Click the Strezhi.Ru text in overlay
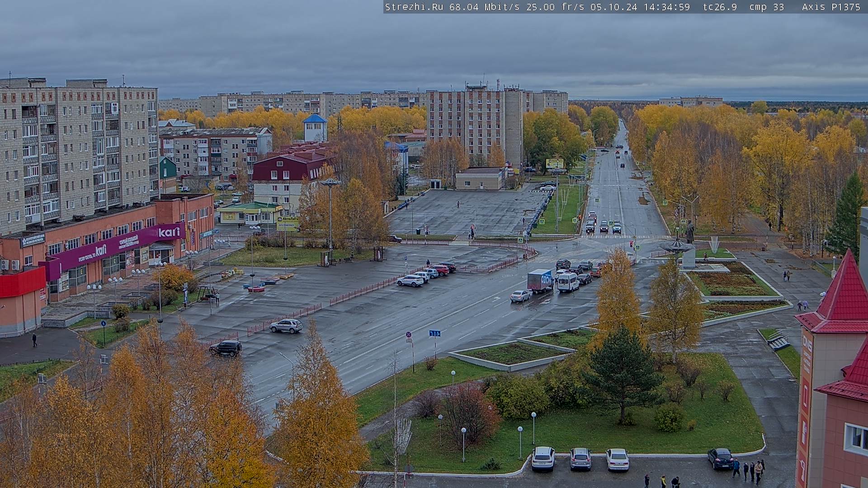 414,7
